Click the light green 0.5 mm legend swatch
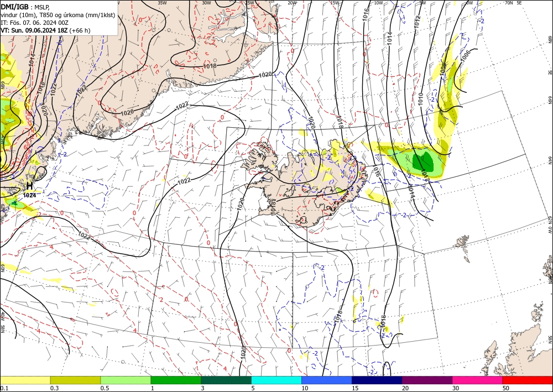Viewport: 553px width, 392px height. pyautogui.click(x=126, y=380)
